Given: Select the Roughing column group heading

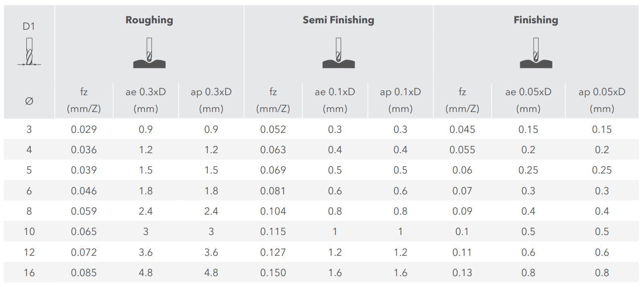Looking at the screenshot, I should point(149,20).
